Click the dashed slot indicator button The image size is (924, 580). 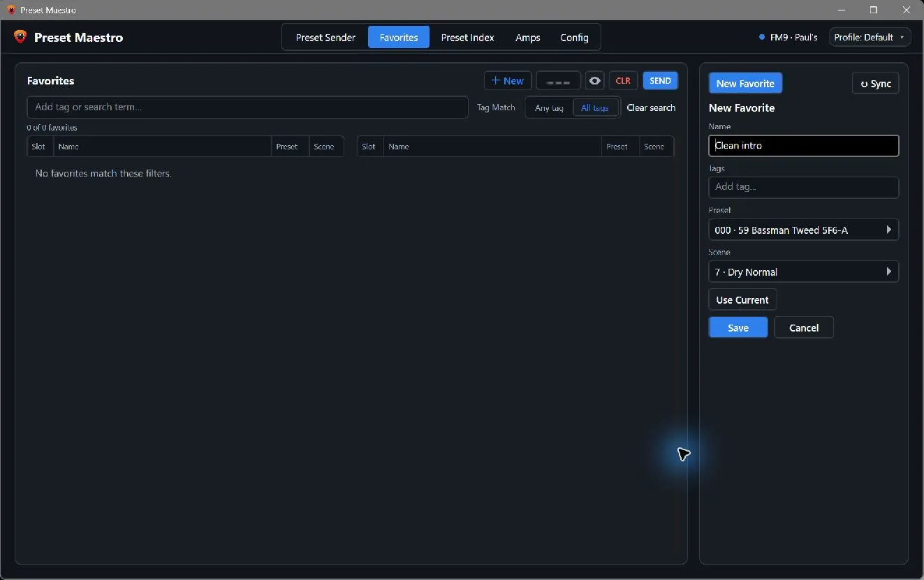[558, 81]
